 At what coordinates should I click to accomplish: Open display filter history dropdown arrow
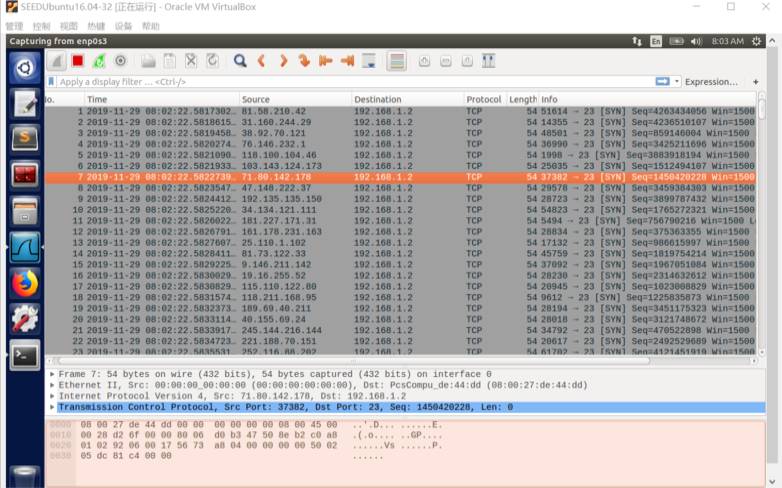click(675, 82)
